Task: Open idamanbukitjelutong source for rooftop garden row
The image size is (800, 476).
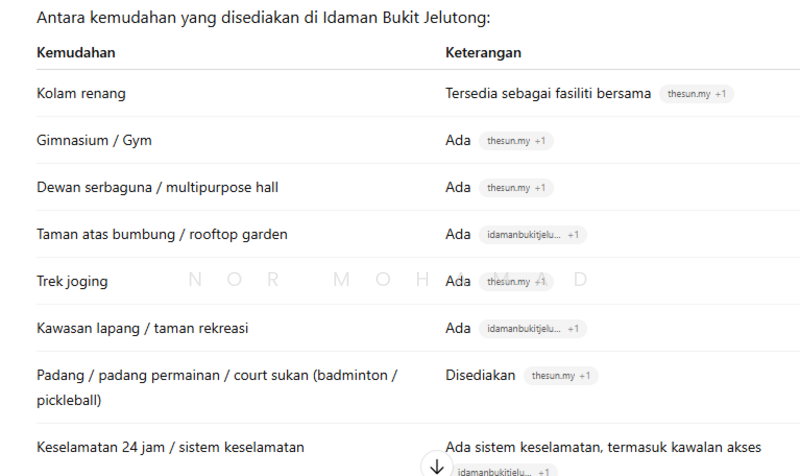Action: click(532, 235)
